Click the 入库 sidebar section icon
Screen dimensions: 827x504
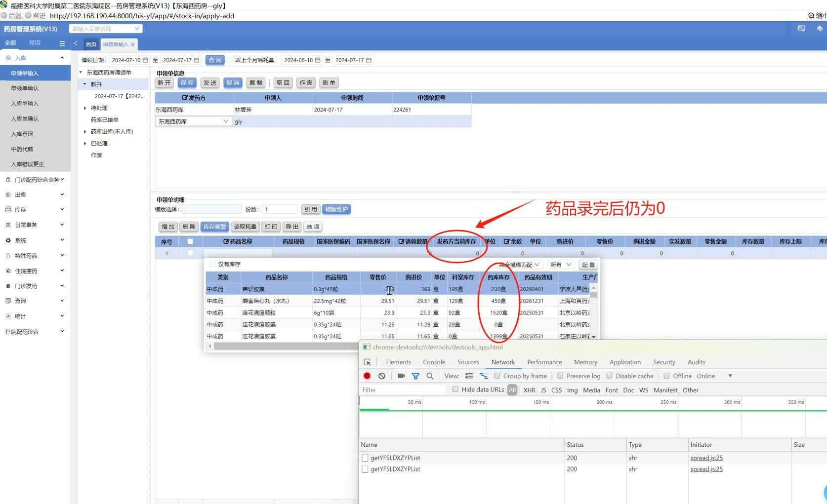point(8,58)
